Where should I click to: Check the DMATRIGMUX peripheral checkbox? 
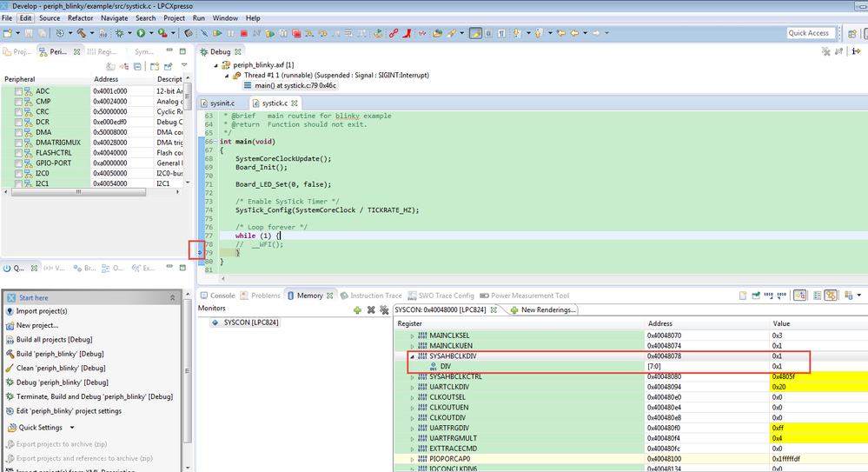(x=18, y=143)
